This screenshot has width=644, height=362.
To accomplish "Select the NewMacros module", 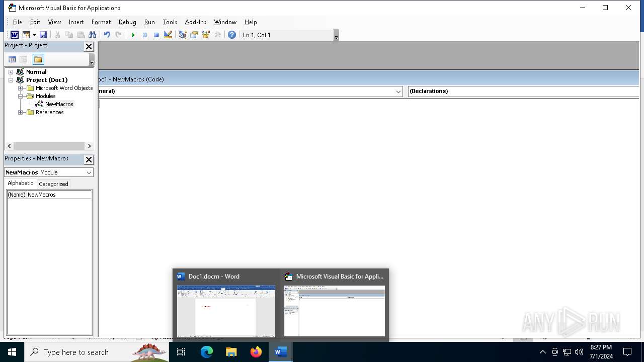I will (x=59, y=104).
